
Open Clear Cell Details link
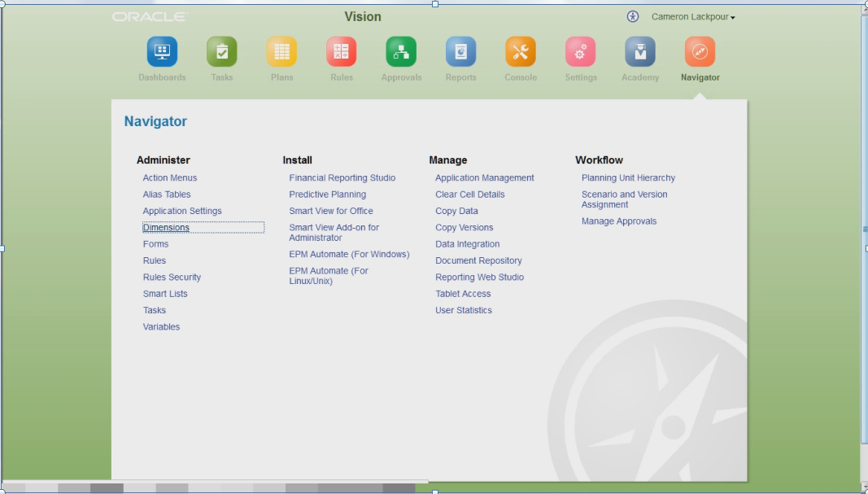470,195
